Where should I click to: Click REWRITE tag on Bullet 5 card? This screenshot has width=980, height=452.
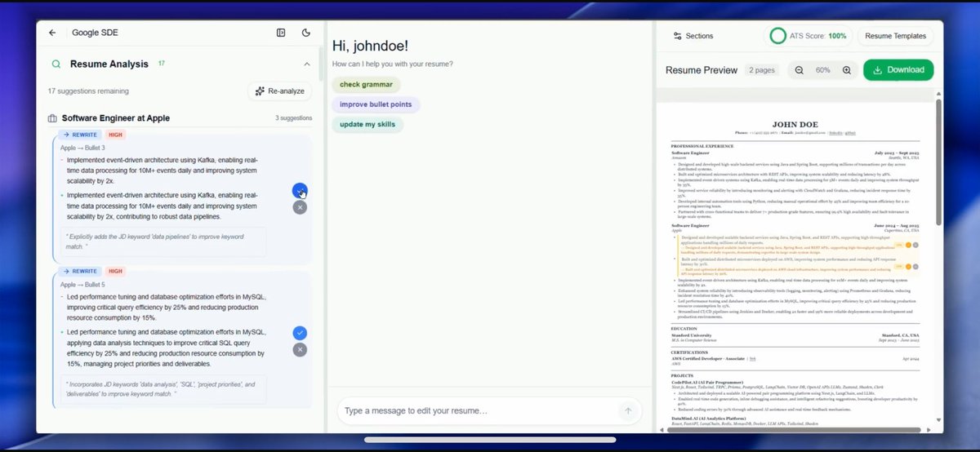pyautogui.click(x=80, y=271)
